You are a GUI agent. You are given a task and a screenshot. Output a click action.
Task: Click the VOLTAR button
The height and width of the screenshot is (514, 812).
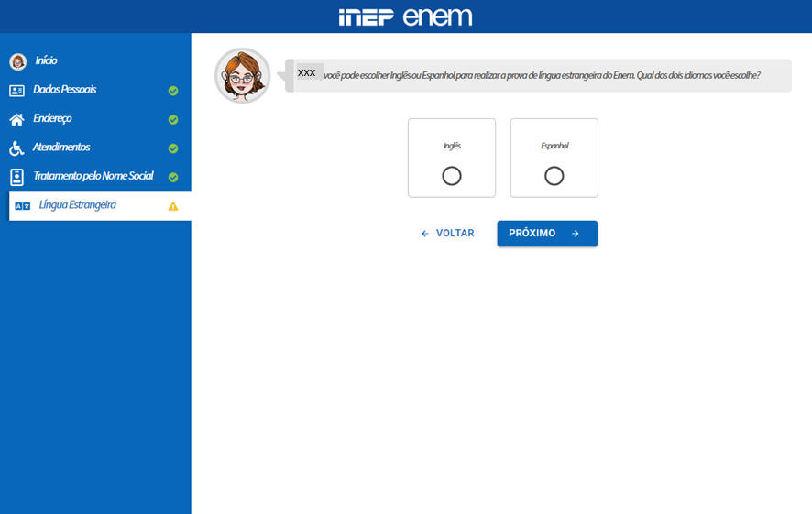pyautogui.click(x=447, y=234)
